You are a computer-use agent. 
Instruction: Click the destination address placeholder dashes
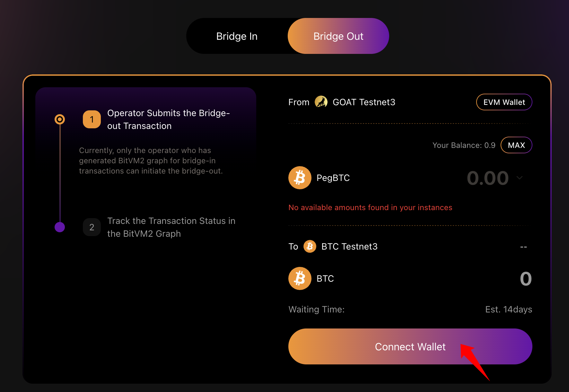tap(523, 247)
